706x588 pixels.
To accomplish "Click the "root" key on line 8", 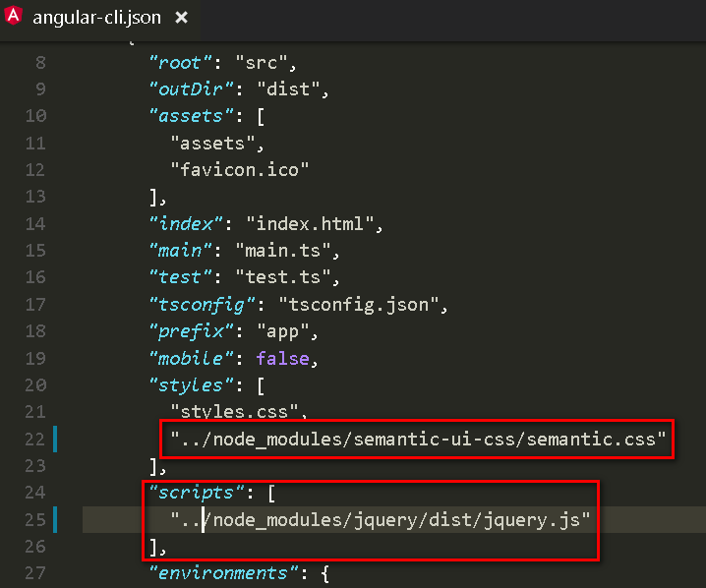I will point(180,63).
